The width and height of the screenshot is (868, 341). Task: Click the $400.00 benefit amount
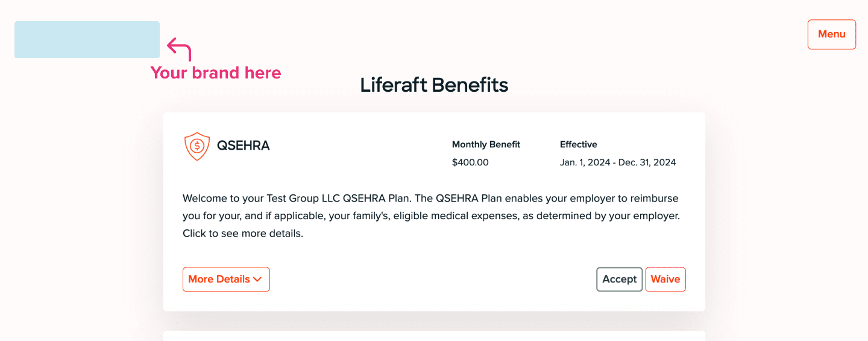470,162
